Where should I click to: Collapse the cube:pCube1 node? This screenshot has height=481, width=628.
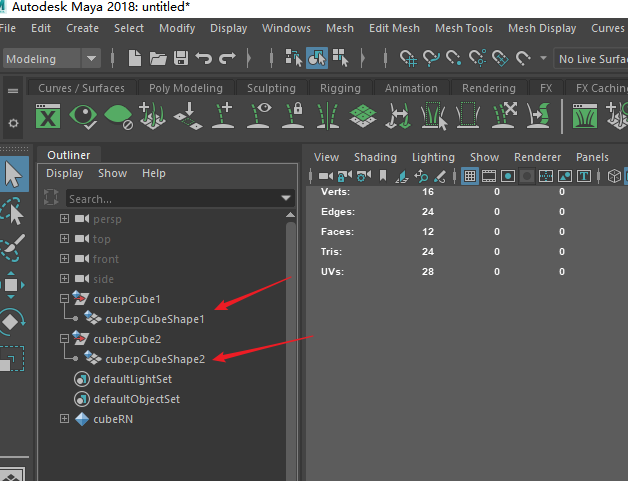65,299
